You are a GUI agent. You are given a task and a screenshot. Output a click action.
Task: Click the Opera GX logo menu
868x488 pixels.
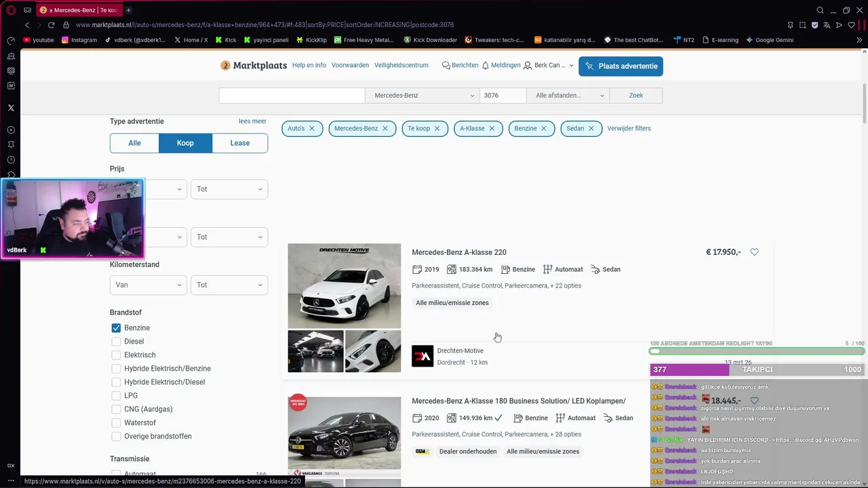coord(11,10)
